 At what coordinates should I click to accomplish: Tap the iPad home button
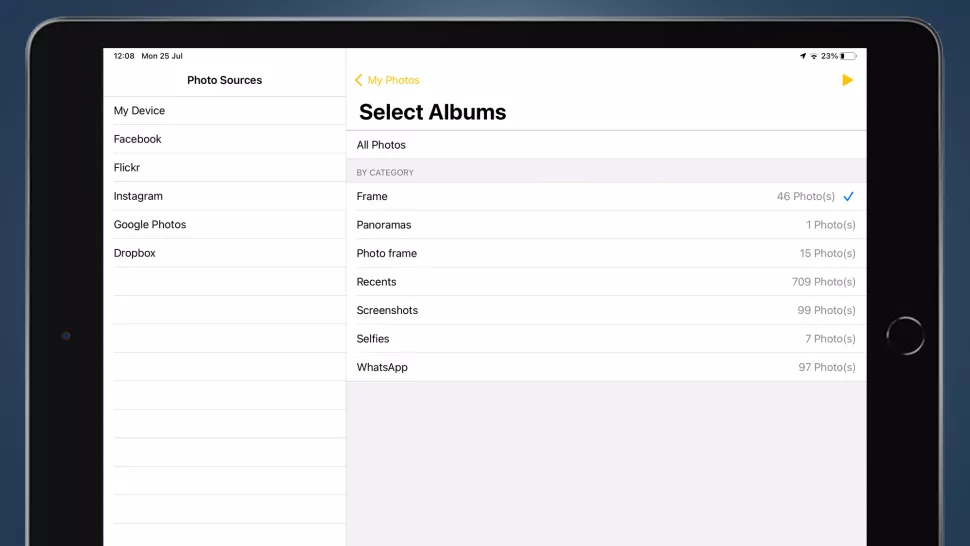point(905,336)
